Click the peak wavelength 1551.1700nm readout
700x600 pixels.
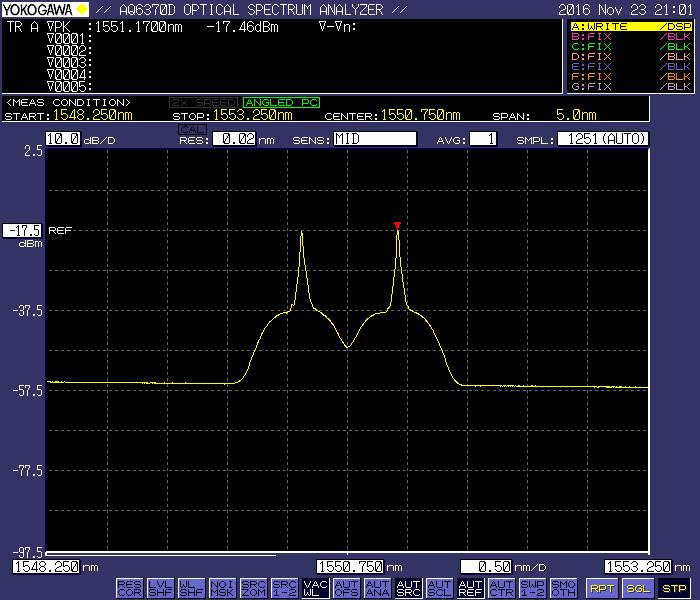click(x=139, y=27)
